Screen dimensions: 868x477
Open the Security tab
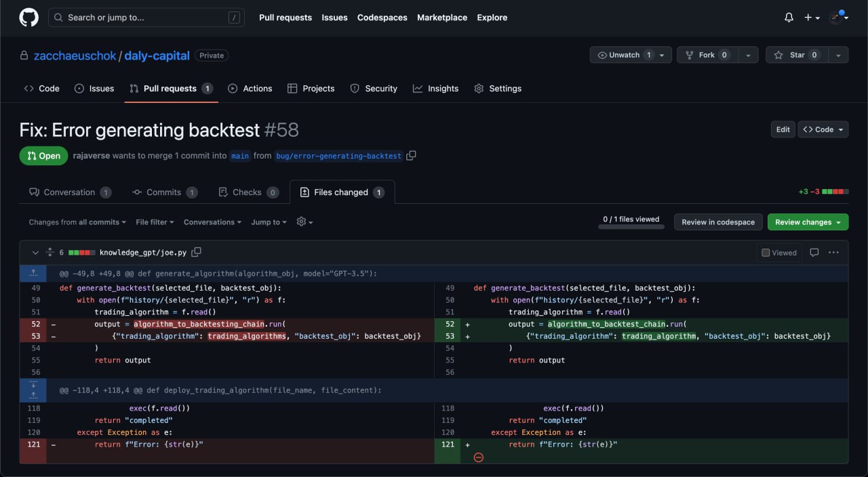[374, 89]
